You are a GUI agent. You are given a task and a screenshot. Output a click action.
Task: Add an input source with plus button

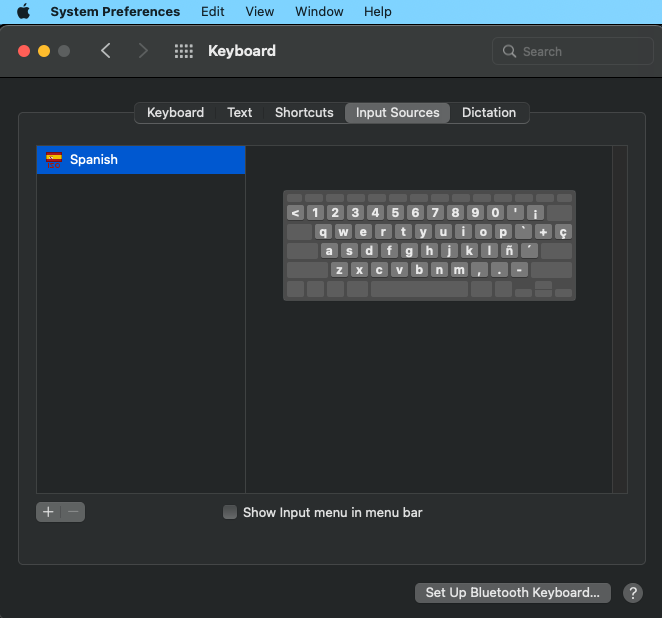coord(48,512)
